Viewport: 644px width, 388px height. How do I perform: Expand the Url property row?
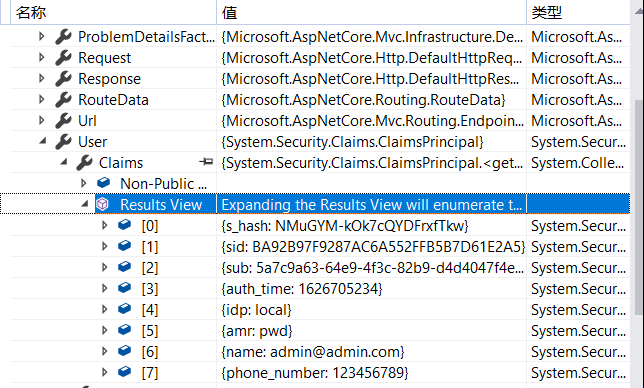tap(41, 120)
